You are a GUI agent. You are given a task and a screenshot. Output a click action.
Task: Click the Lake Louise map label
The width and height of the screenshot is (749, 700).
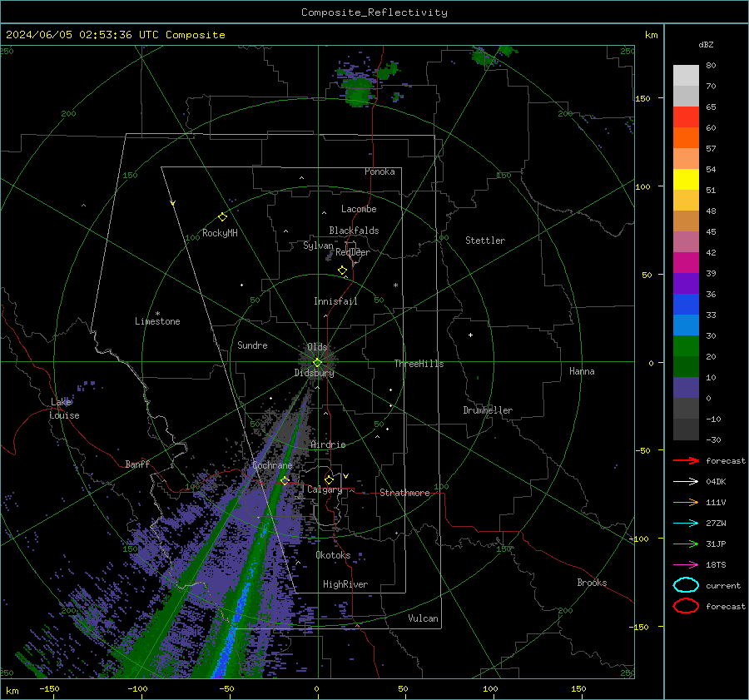(x=64, y=409)
